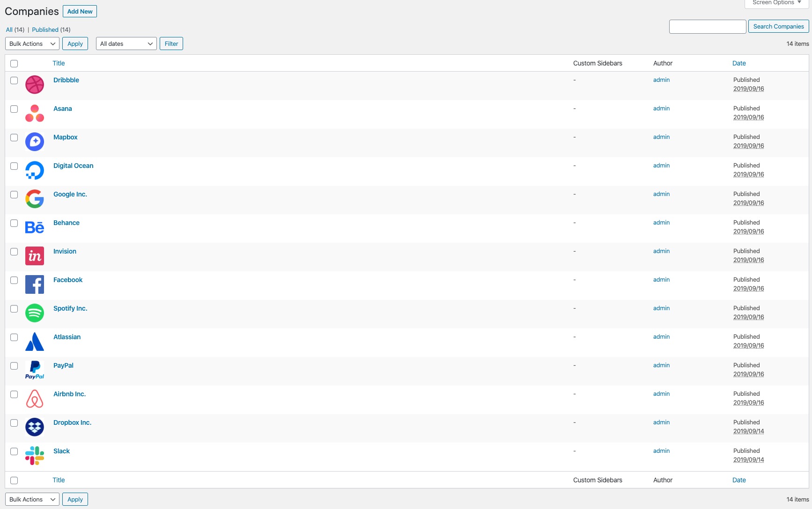This screenshot has width=812, height=509.
Task: Open the Mapbox logo thumbnail
Action: [35, 142]
